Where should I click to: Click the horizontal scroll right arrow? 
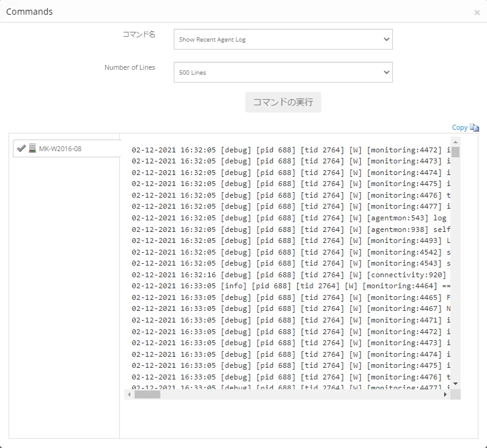click(x=445, y=394)
